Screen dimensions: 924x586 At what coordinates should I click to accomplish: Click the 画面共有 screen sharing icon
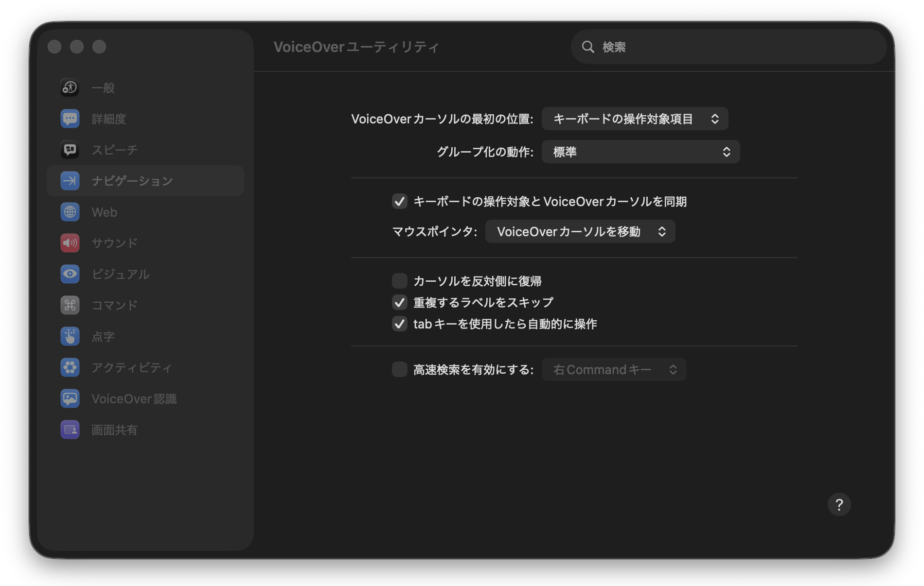click(70, 430)
